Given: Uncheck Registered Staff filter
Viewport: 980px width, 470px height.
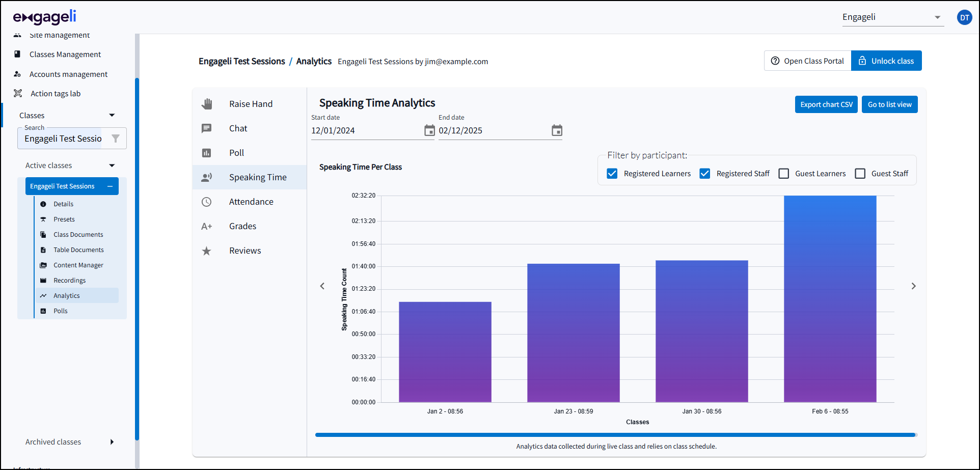Looking at the screenshot, I should point(705,174).
